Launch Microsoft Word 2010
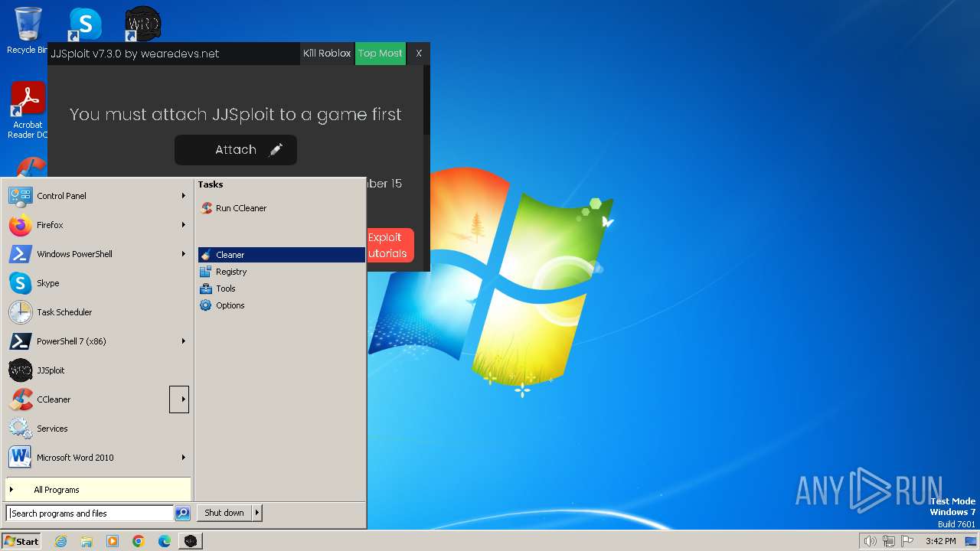 (x=98, y=458)
